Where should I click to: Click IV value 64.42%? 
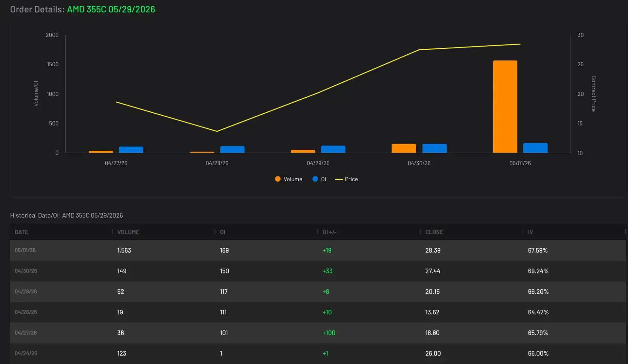coord(538,312)
